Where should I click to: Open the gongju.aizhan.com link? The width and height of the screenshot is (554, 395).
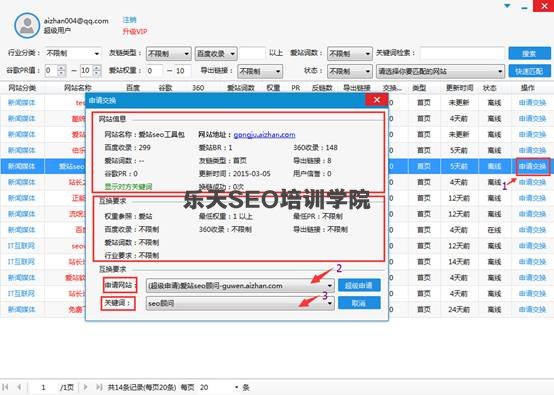264,135
